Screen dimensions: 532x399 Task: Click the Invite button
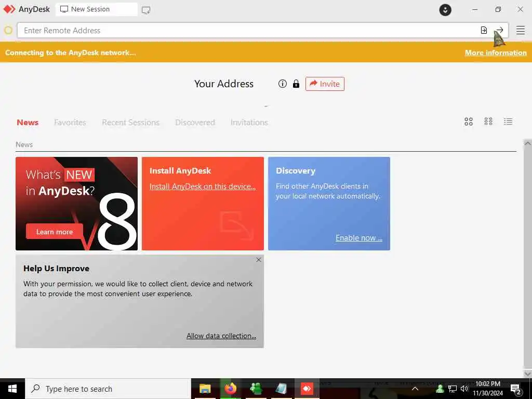tap(325, 84)
